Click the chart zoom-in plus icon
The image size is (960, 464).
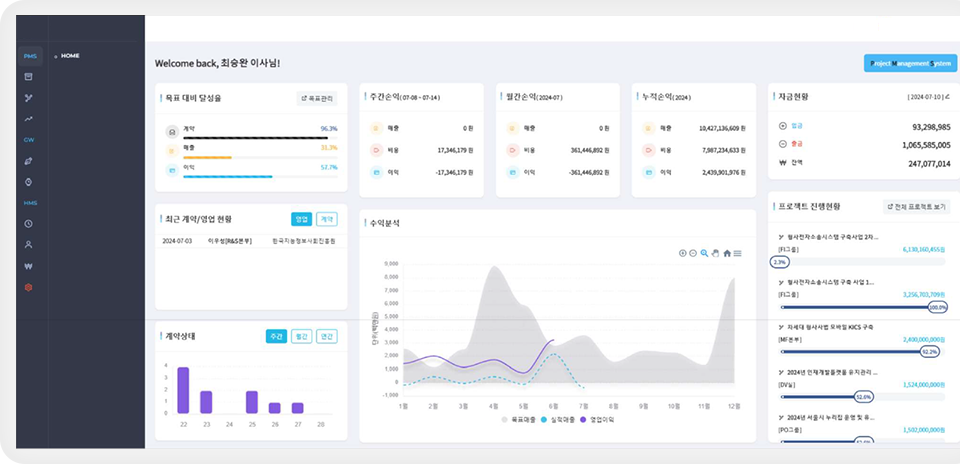pyautogui.click(x=682, y=253)
